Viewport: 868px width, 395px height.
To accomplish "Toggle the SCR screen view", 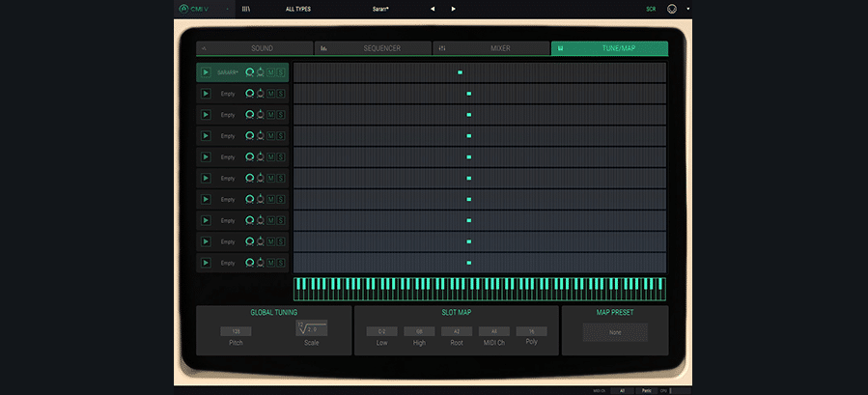I will [651, 9].
